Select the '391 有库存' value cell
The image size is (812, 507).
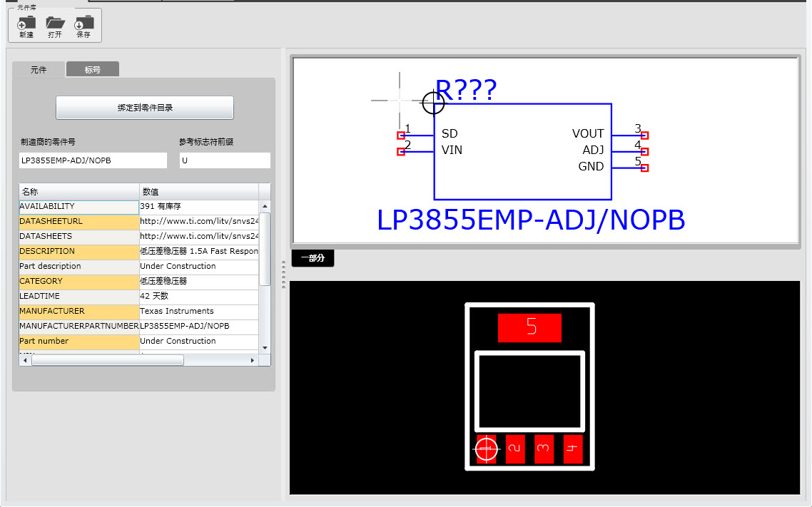pyautogui.click(x=199, y=206)
